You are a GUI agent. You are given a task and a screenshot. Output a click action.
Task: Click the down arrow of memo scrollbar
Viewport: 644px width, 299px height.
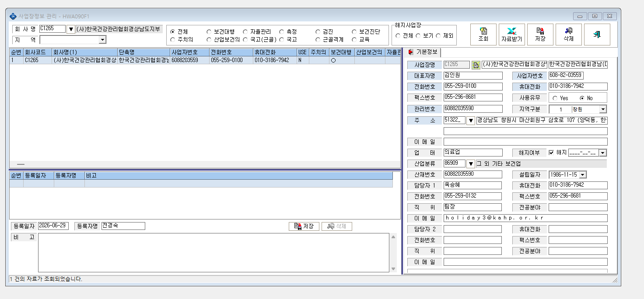[x=393, y=269]
